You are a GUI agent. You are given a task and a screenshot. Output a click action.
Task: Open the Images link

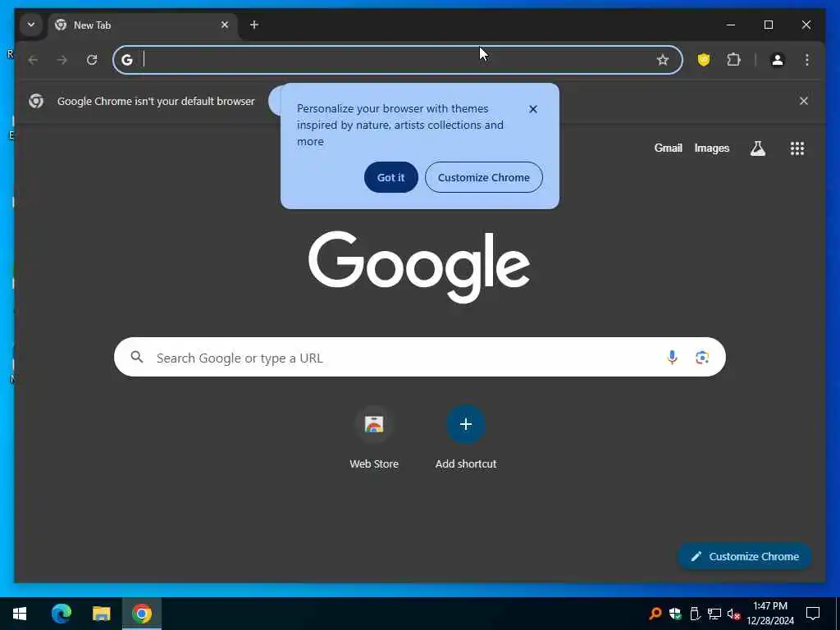pyautogui.click(x=711, y=148)
